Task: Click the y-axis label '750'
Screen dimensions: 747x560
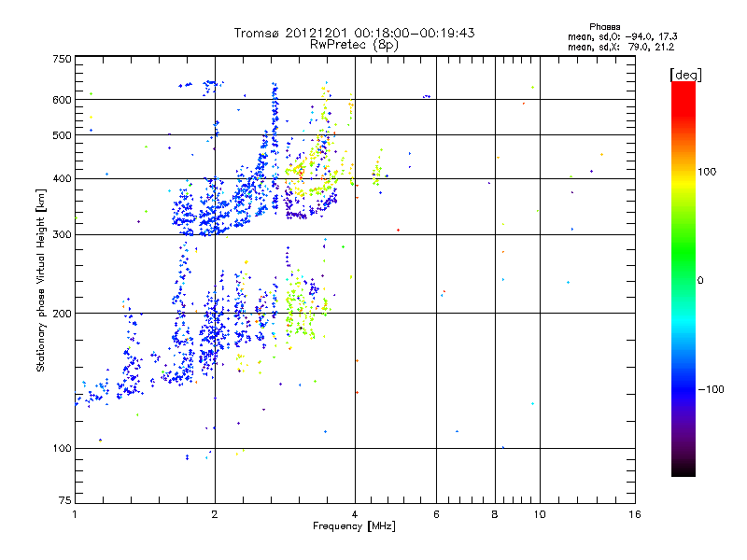Action: pos(62,59)
